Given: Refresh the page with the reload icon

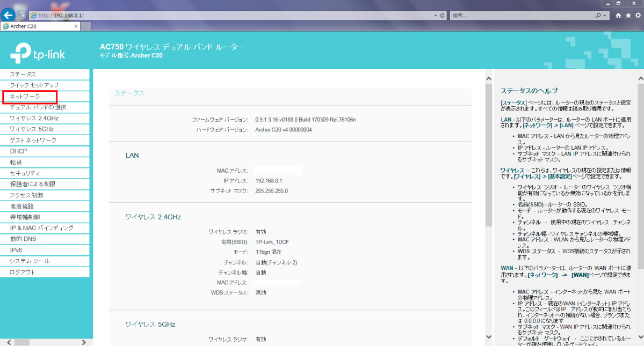Looking at the screenshot, I should (x=442, y=16).
